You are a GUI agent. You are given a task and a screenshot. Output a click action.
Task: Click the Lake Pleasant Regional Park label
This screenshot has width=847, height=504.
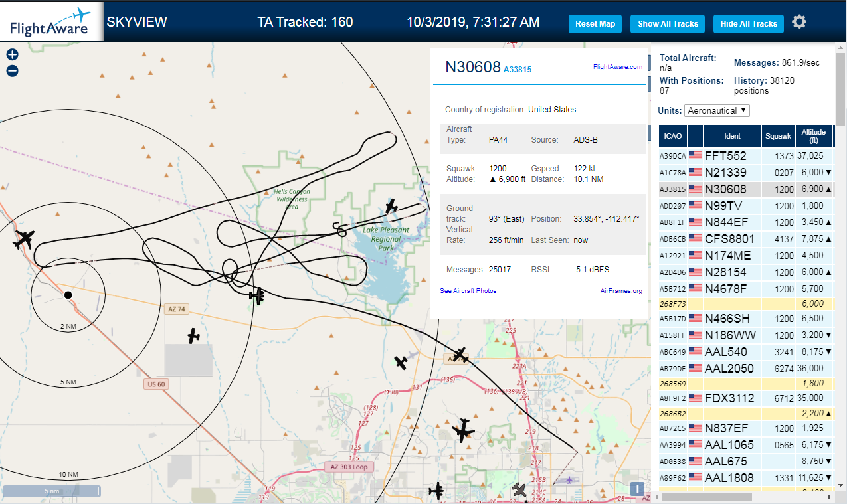pos(386,239)
